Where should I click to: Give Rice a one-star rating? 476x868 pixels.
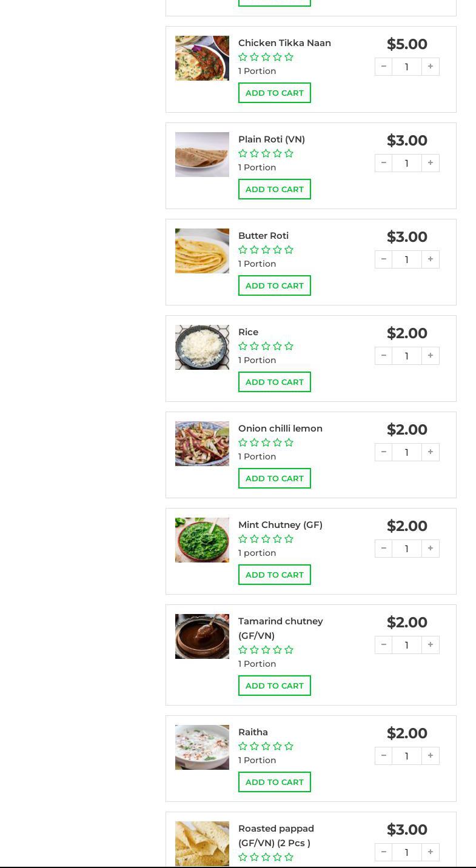pos(243,346)
